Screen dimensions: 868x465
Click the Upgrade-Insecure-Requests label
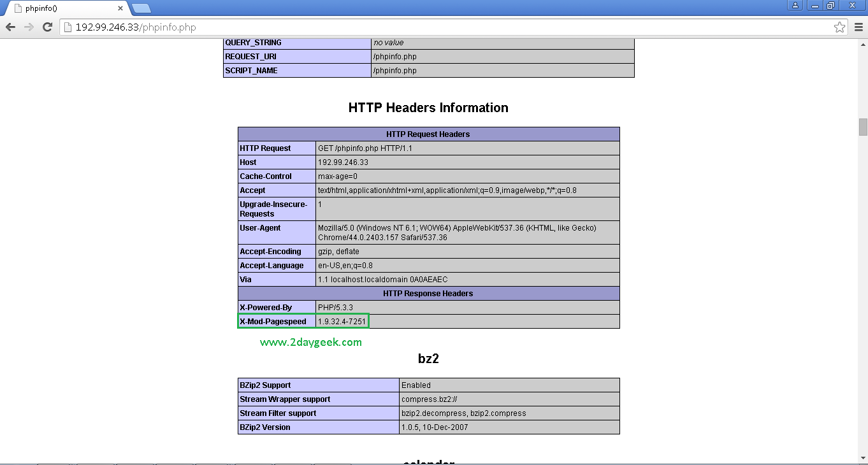pos(273,209)
